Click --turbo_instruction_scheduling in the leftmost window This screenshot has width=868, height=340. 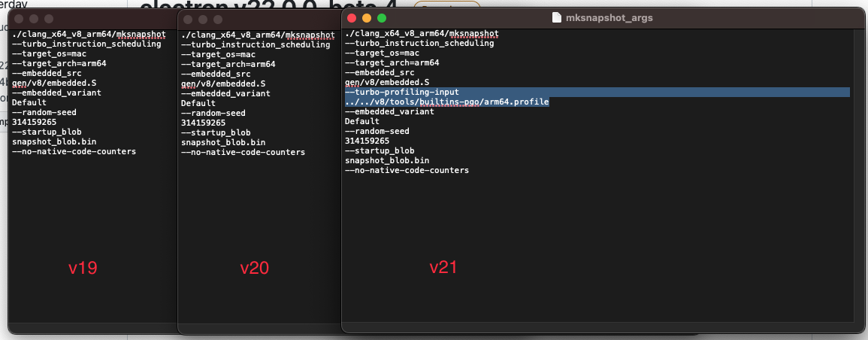coord(86,44)
